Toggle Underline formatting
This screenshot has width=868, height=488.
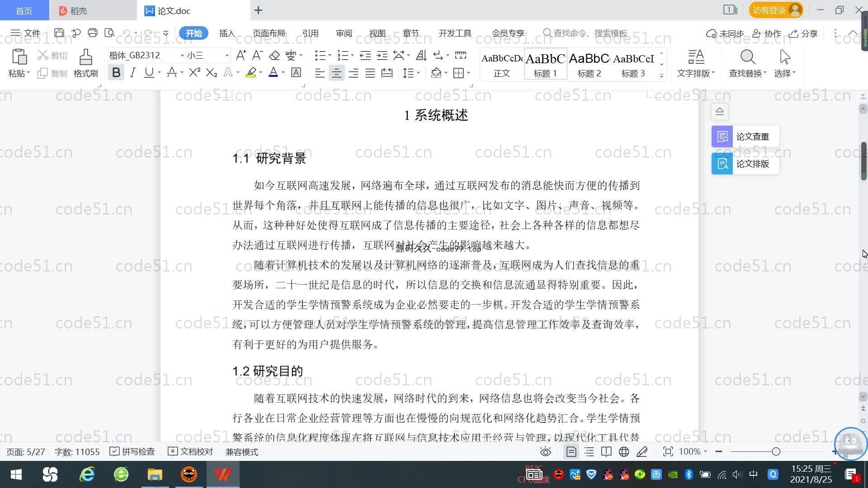(x=149, y=72)
